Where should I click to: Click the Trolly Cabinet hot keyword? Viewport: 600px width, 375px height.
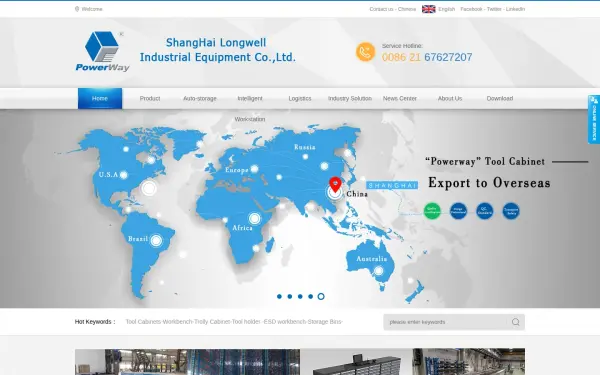pyautogui.click(x=212, y=322)
